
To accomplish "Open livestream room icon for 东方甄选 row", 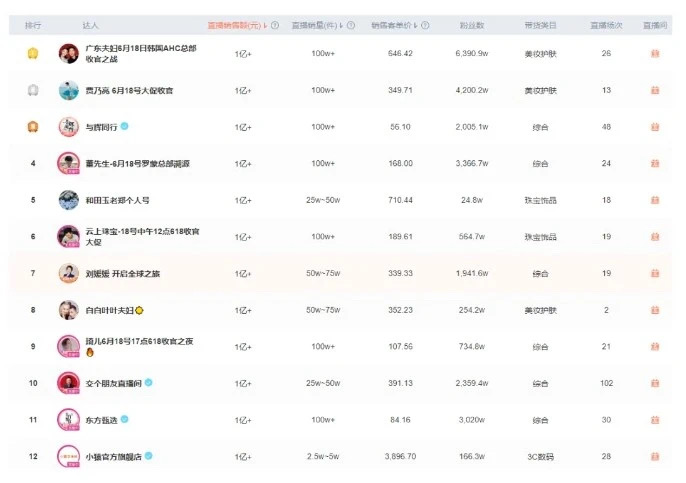I will 655,420.
